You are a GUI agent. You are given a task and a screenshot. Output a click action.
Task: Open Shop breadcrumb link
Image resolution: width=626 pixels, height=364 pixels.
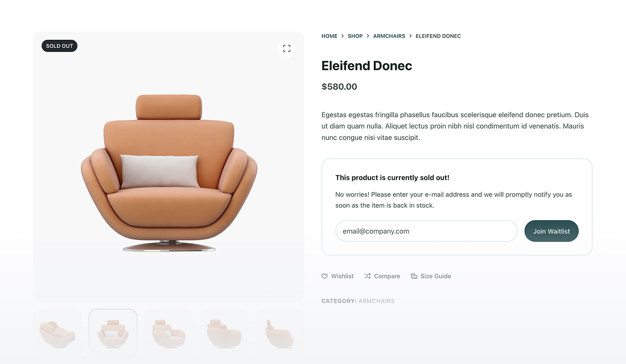point(355,36)
